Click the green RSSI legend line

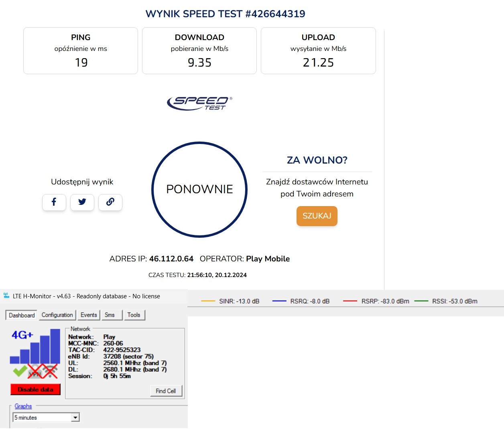pyautogui.click(x=421, y=301)
